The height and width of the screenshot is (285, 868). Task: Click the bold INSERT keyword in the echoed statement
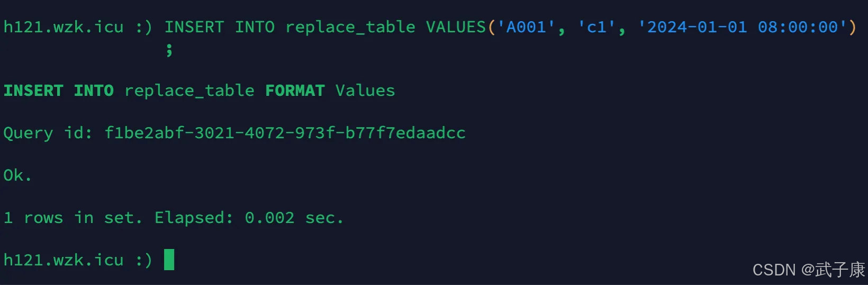[33, 91]
